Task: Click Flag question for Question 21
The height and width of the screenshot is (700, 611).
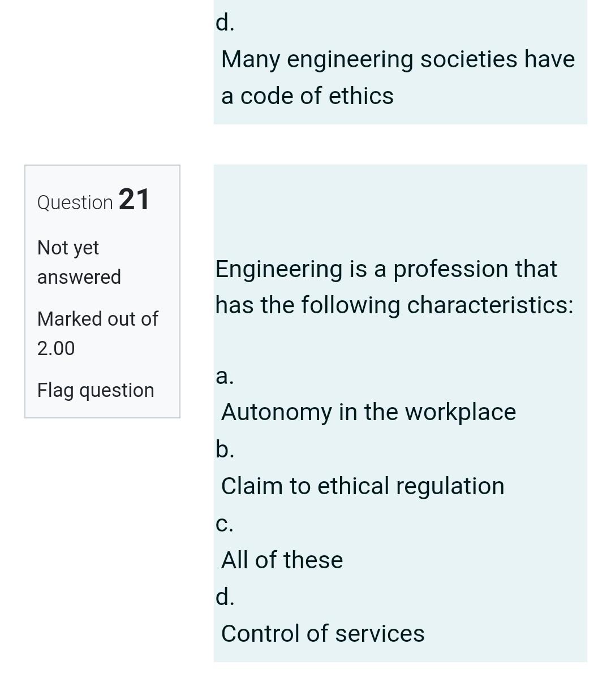Action: pyautogui.click(x=95, y=390)
